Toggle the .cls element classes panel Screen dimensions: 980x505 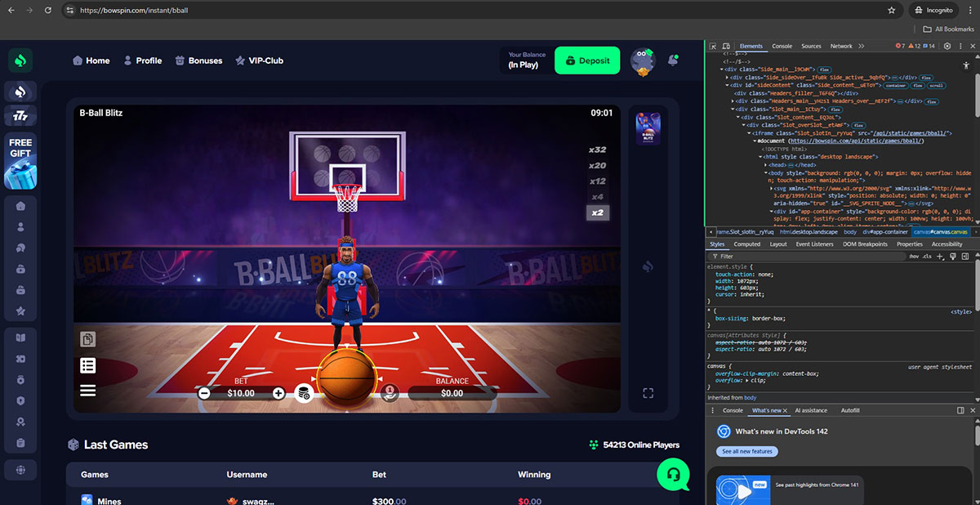point(927,257)
